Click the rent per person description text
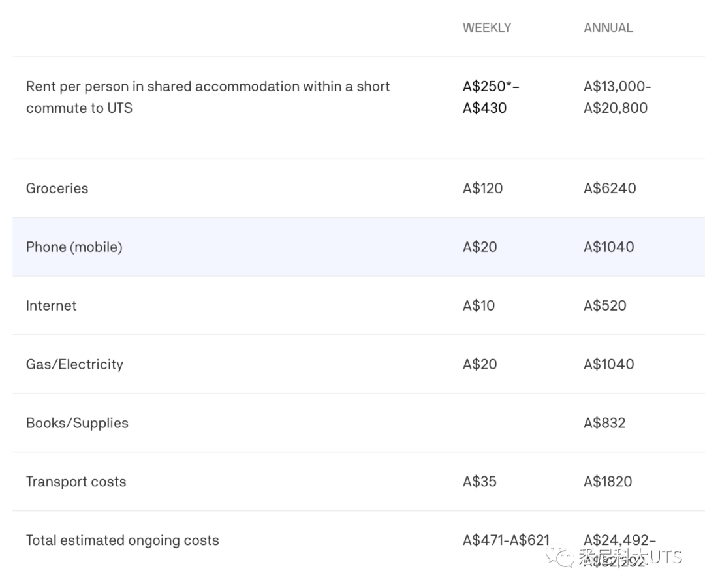Screen dimensions: 705x588 [x=208, y=97]
